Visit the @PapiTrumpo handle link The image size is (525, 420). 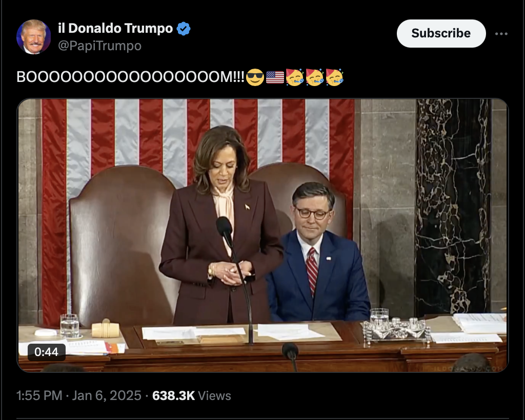point(100,46)
